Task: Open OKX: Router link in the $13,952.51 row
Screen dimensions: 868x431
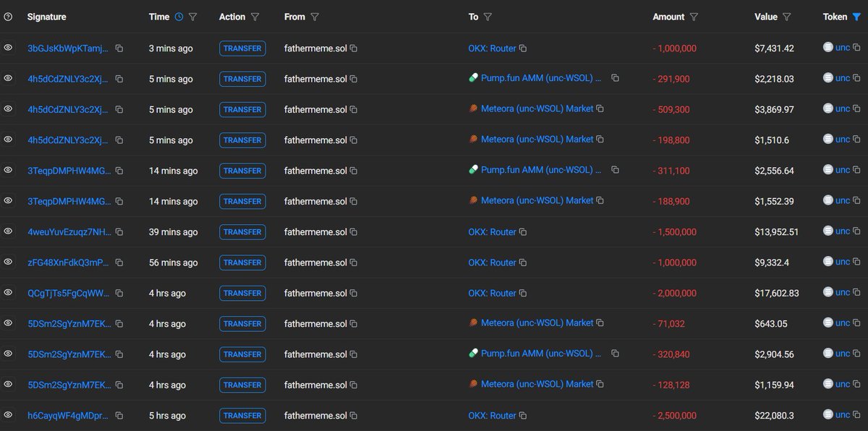Action: point(492,232)
